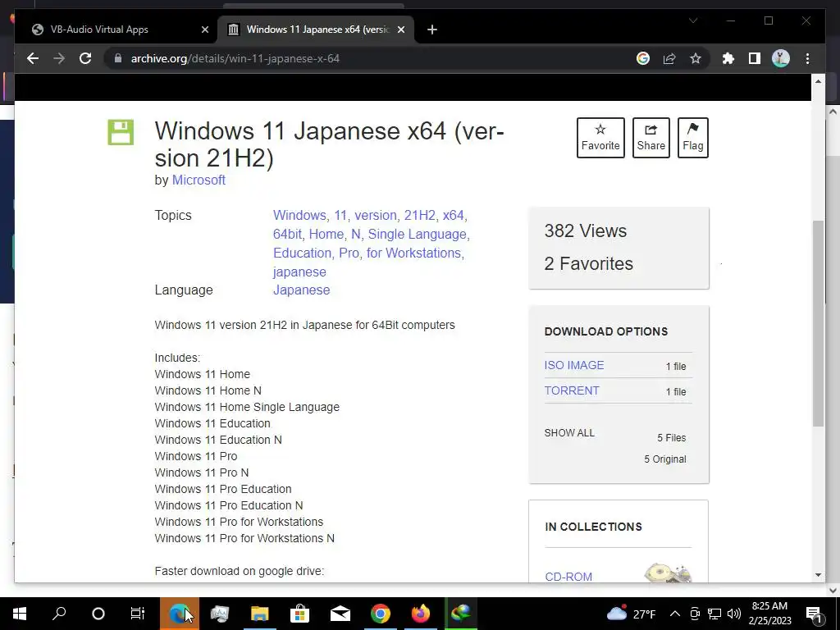The width and height of the screenshot is (840, 630).
Task: Open network tray icon
Action: click(x=714, y=614)
